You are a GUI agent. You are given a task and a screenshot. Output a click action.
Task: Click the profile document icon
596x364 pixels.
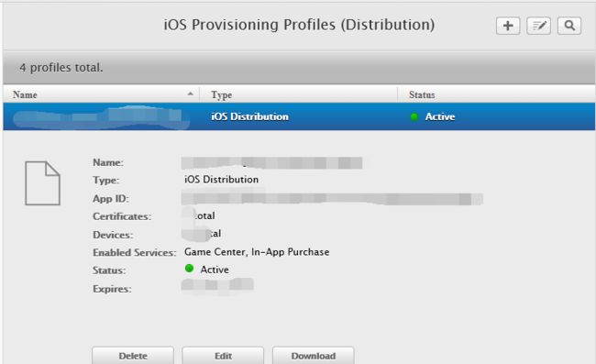[x=42, y=183]
